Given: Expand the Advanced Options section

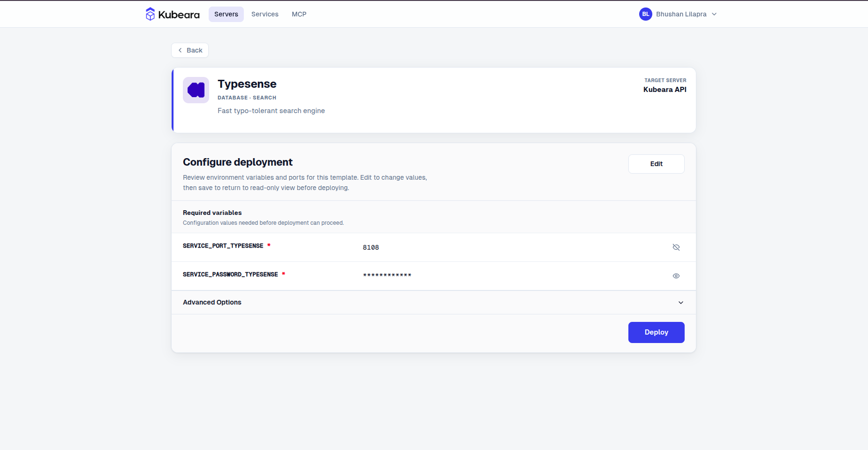Looking at the screenshot, I should [x=434, y=302].
